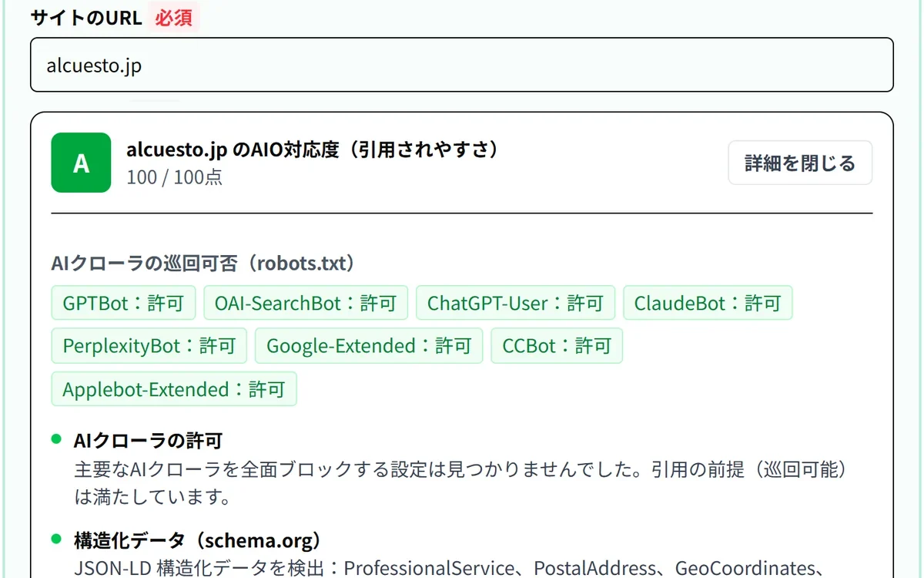Click the サイトのURL field label
The width and height of the screenshot is (924, 578).
click(x=86, y=18)
